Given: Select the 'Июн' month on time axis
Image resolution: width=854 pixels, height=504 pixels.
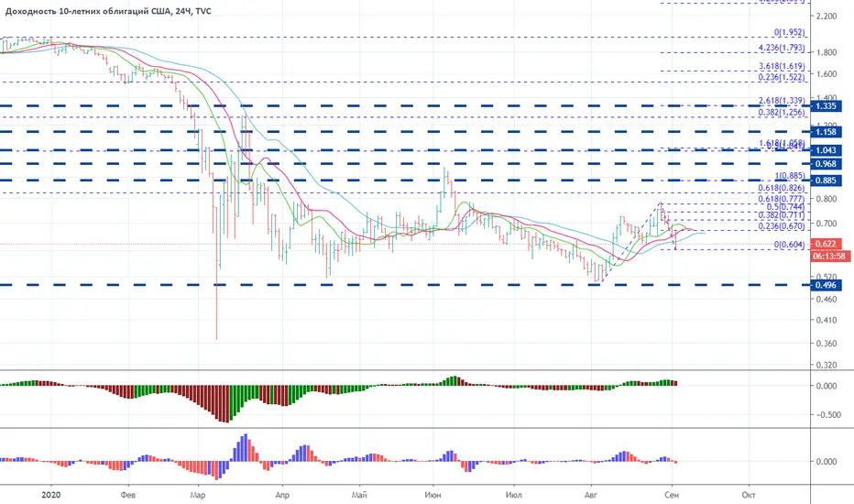Looking at the screenshot, I should click(433, 495).
